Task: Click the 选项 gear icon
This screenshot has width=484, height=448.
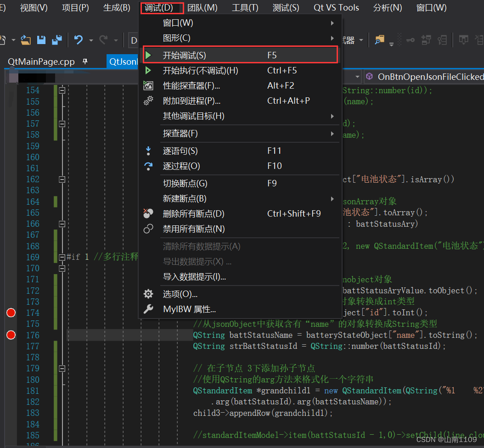Action: (x=148, y=294)
